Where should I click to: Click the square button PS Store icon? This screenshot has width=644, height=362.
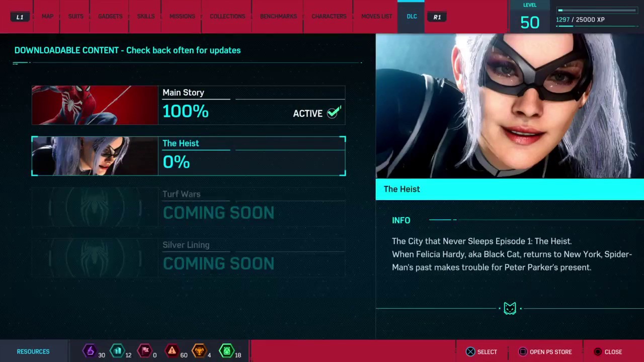pyautogui.click(x=523, y=352)
